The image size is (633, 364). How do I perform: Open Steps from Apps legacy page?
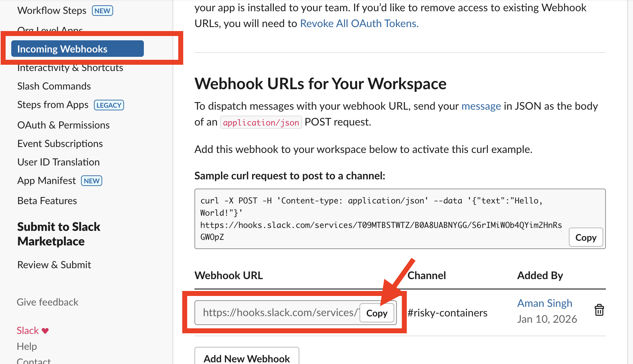click(53, 105)
